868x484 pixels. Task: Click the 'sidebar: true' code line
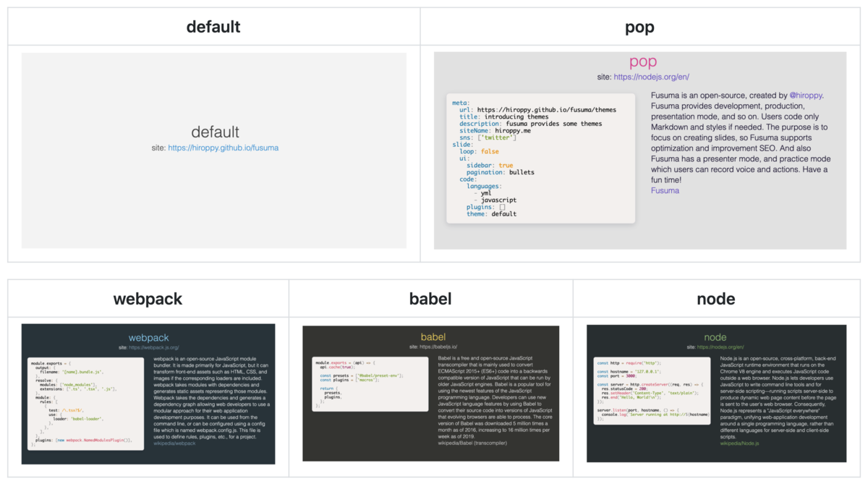pos(490,166)
